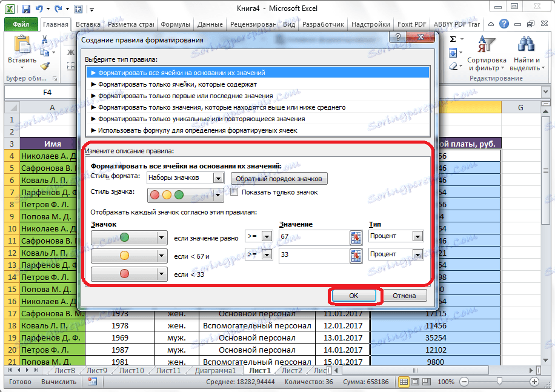Click the Fill down arrow icon
The width and height of the screenshot is (555, 392).
point(453,53)
